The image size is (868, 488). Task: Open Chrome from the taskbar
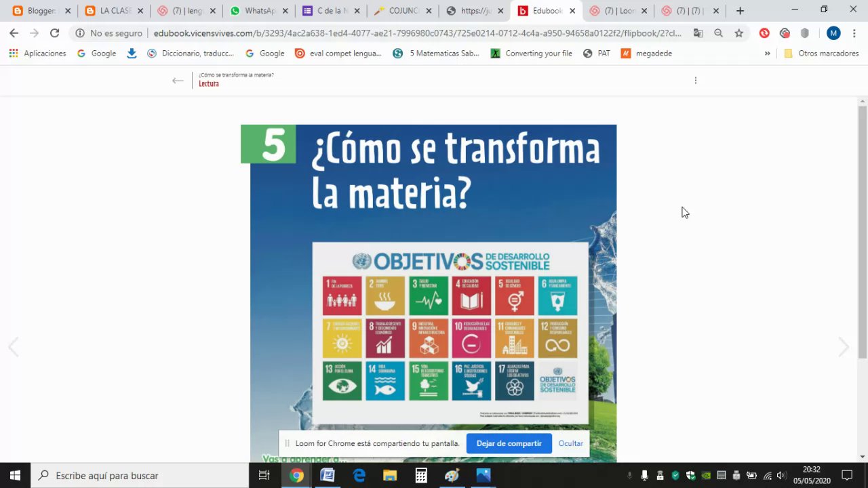click(x=296, y=475)
